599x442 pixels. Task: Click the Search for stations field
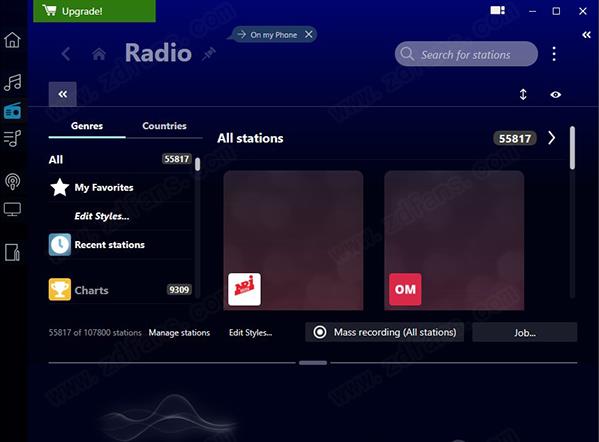point(466,54)
